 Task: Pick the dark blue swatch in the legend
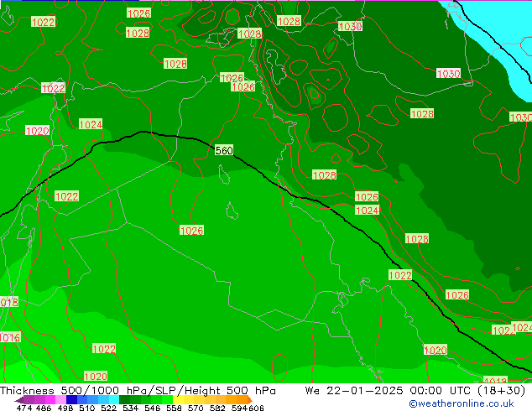pos(71,399)
